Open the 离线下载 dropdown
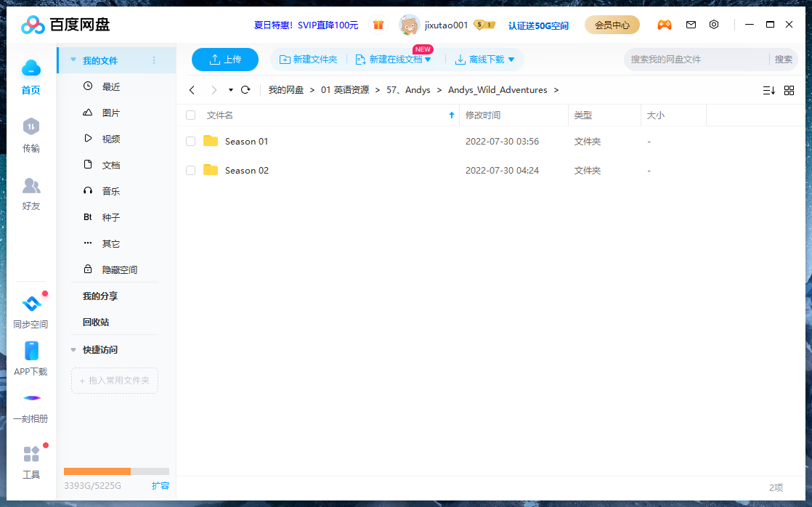 point(511,60)
